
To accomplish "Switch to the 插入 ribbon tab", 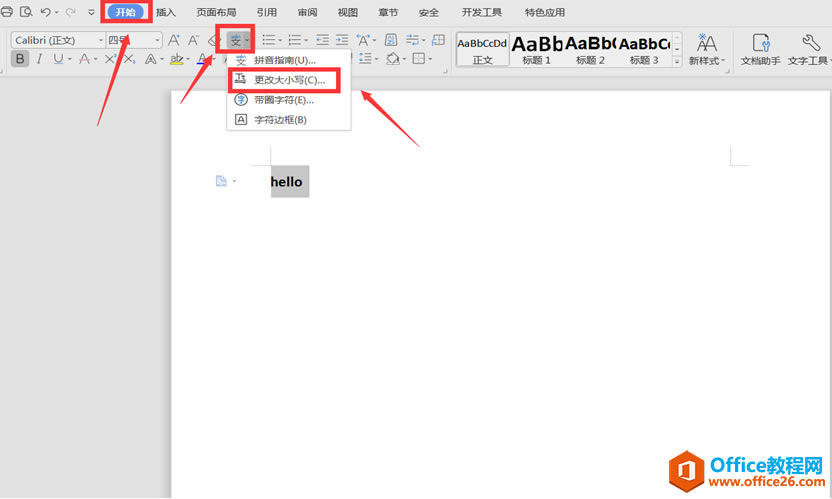I will 166,12.
